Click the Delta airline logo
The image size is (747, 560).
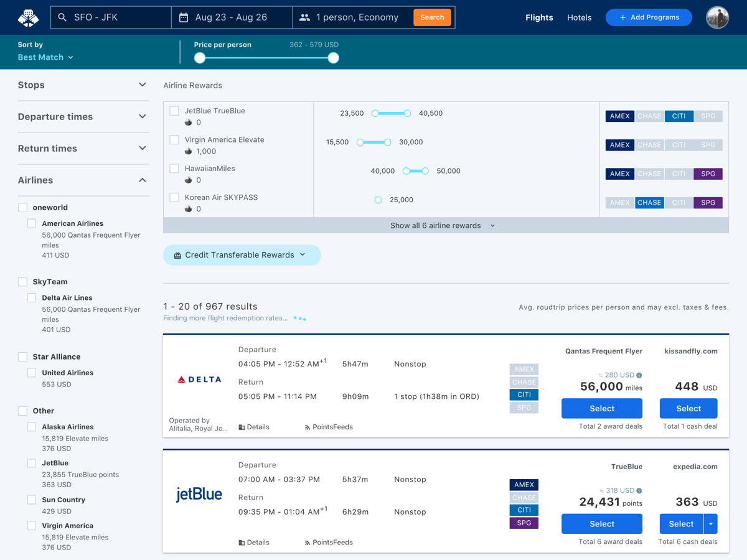pos(199,380)
